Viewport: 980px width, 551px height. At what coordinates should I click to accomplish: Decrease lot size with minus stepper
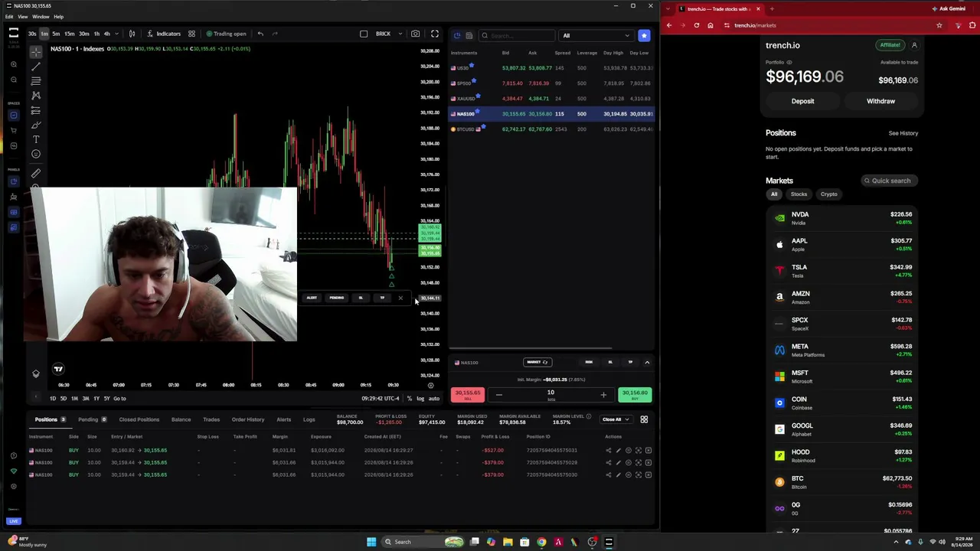coord(498,395)
